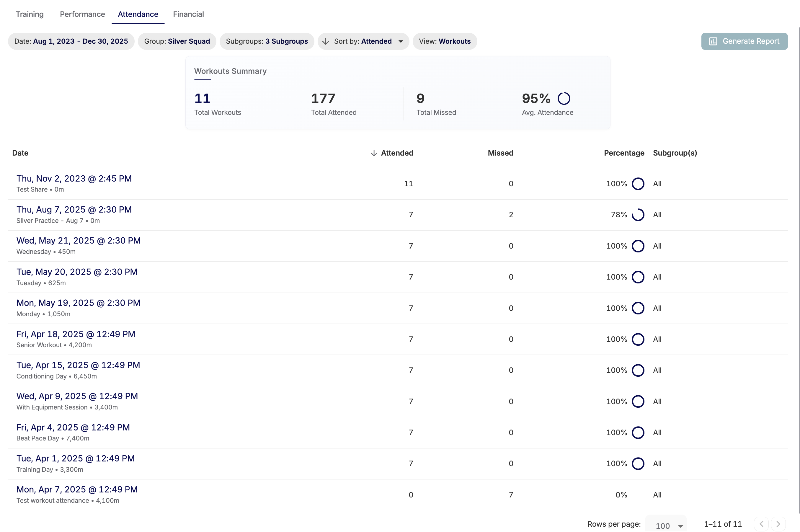Go to next page chevron
Screen dimensions: 800x532
coord(778,524)
